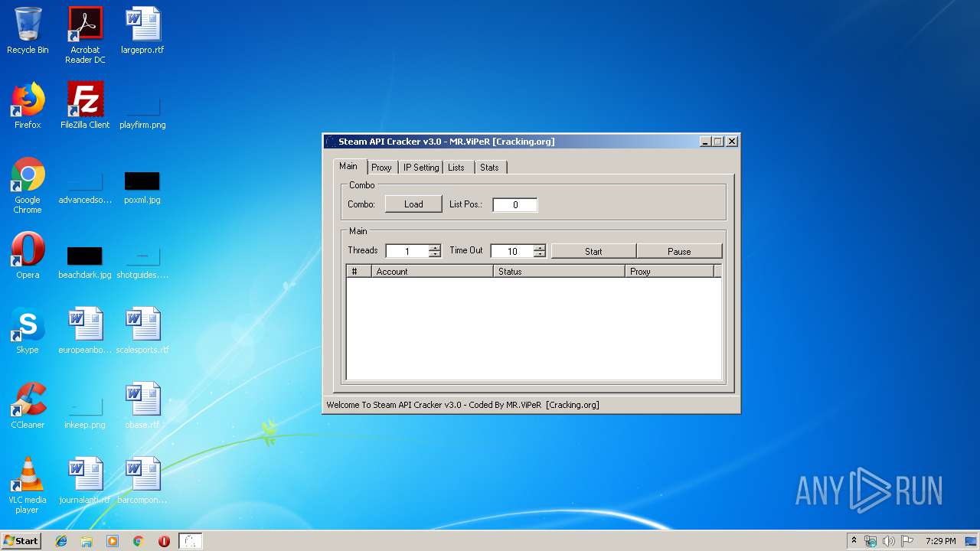Select the largepro.rtf document icon
Image resolution: width=980 pixels, height=551 pixels.
click(x=142, y=31)
